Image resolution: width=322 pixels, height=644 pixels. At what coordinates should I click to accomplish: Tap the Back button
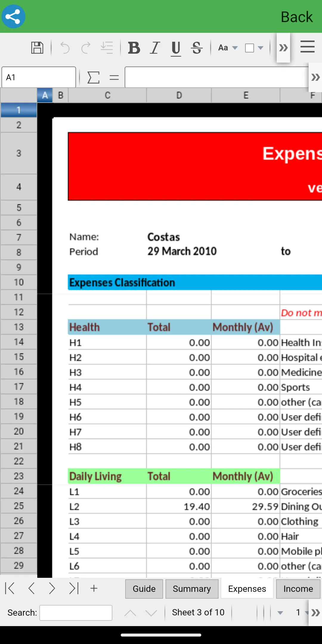tap(297, 17)
